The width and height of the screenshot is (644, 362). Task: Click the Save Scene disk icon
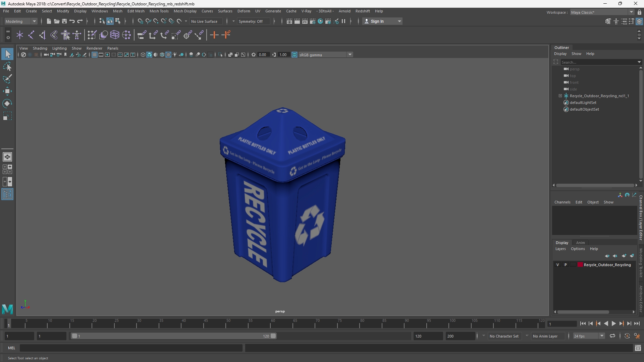(x=64, y=21)
